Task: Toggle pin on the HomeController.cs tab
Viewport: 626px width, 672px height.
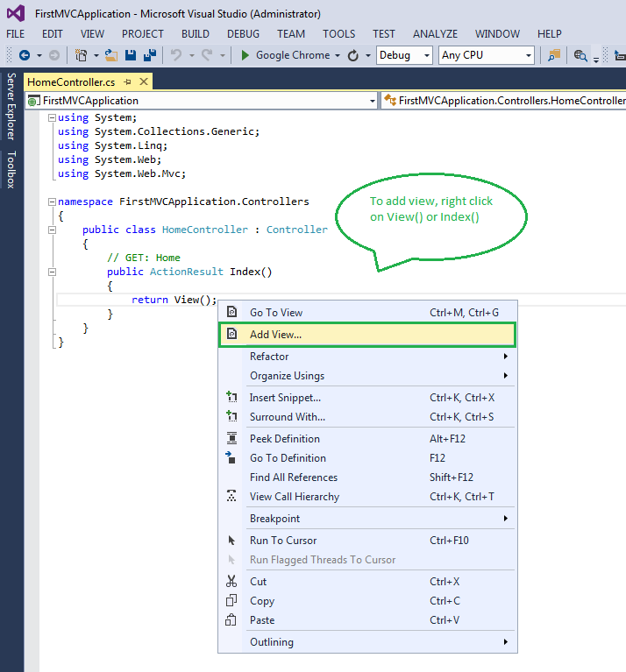Action: [127, 81]
